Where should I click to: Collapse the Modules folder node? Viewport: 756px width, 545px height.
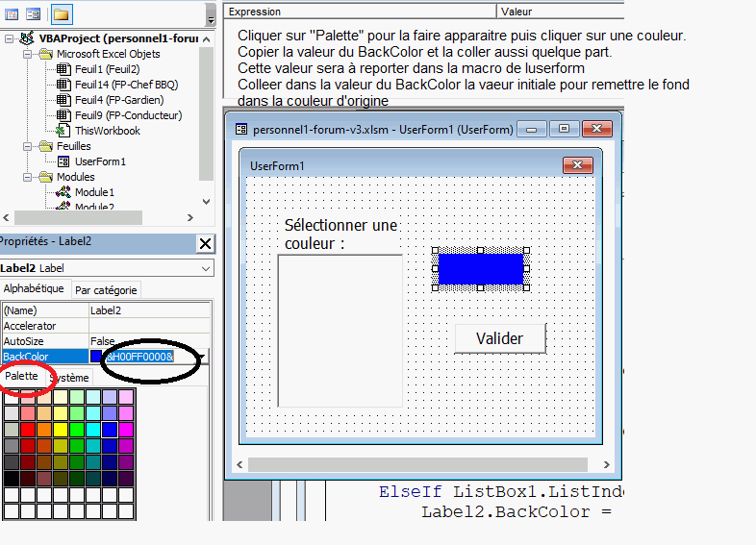[x=28, y=177]
